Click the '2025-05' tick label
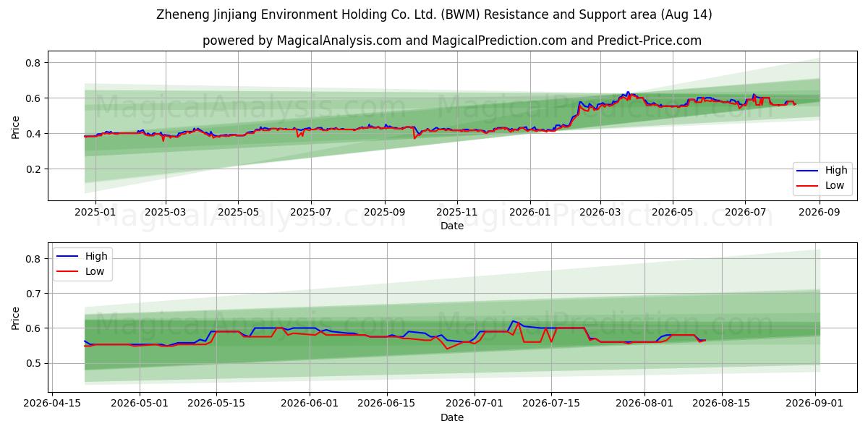The height and width of the screenshot is (434, 868). [238, 213]
